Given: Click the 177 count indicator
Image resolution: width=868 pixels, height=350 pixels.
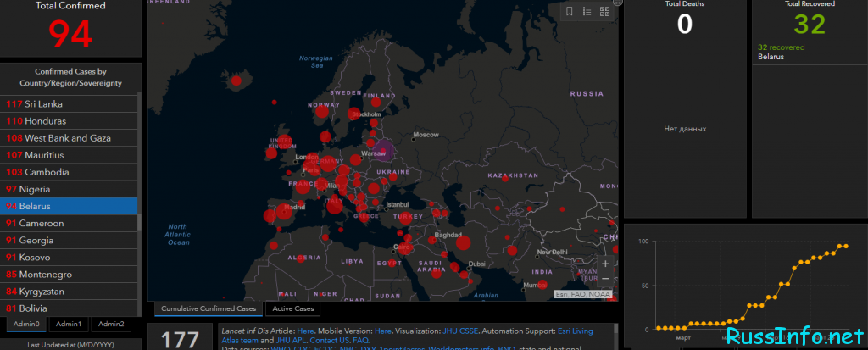Looking at the screenshot, I should click(x=180, y=339).
